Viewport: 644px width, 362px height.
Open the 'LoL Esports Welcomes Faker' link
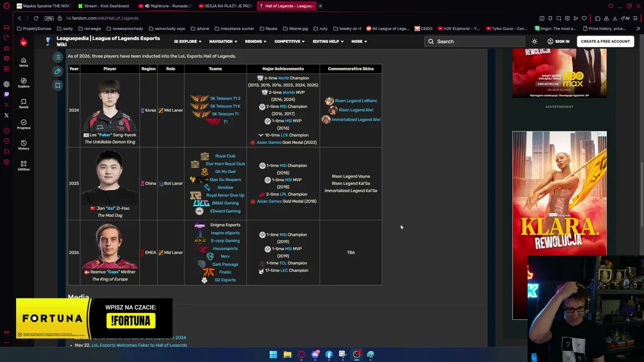[139, 345]
